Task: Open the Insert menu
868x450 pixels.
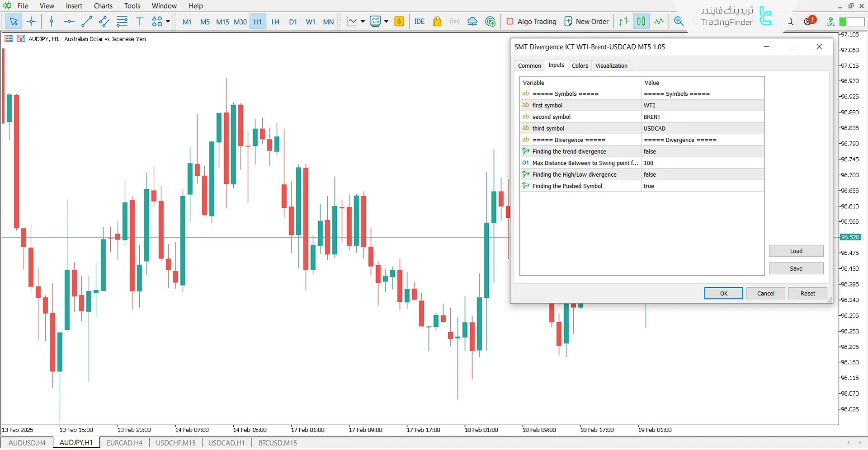Action: 74,6
